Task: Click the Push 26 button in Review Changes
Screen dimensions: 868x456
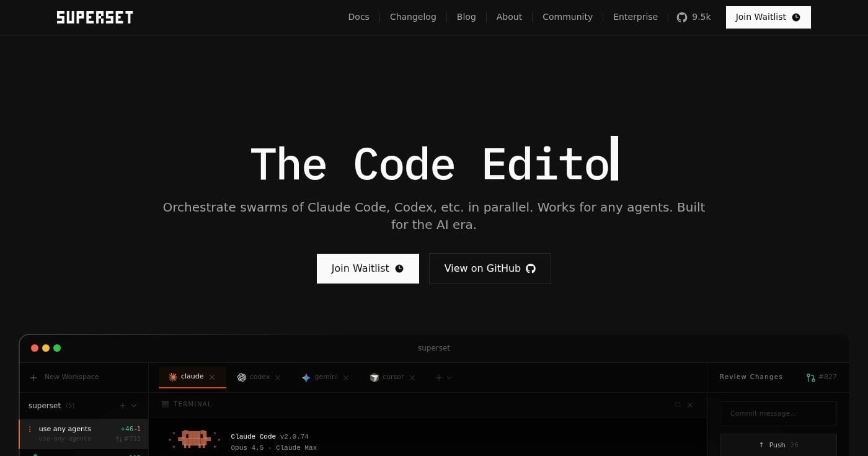Action: click(778, 445)
